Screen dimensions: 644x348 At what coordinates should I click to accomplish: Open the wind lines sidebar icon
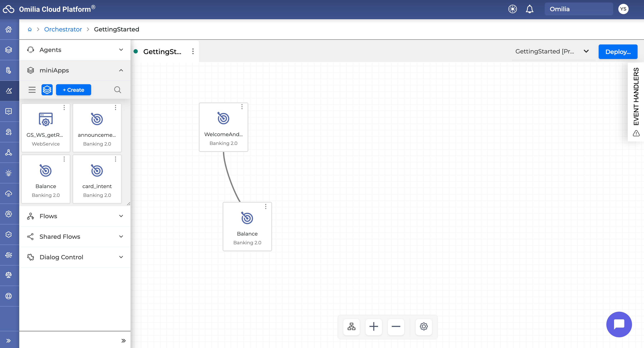click(9, 255)
